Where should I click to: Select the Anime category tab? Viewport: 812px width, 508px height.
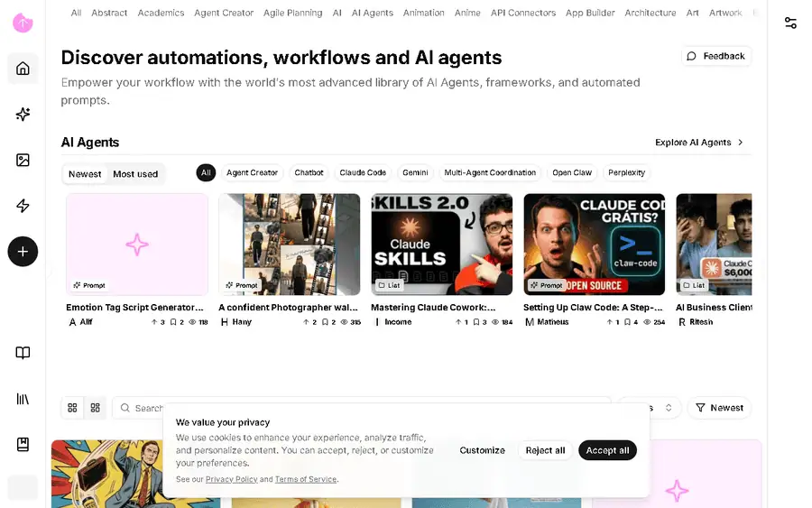[x=467, y=13]
